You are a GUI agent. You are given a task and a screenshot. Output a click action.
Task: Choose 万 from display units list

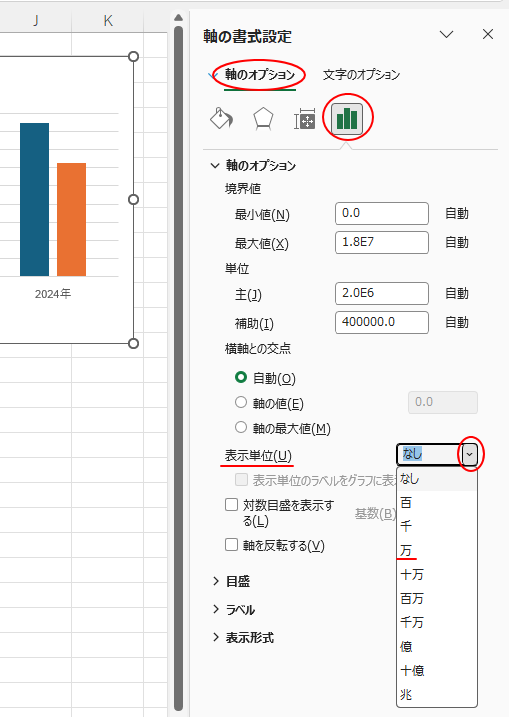tap(437, 551)
